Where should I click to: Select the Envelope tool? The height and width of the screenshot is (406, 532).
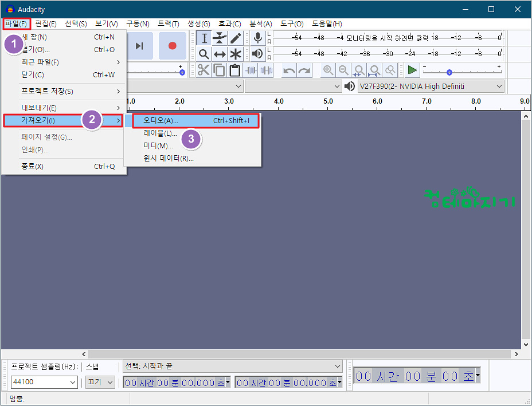coord(220,38)
